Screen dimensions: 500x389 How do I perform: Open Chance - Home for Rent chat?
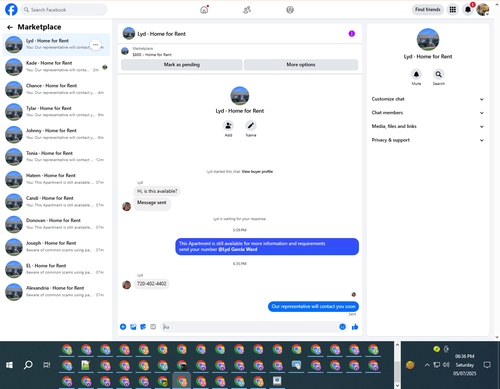56,89
